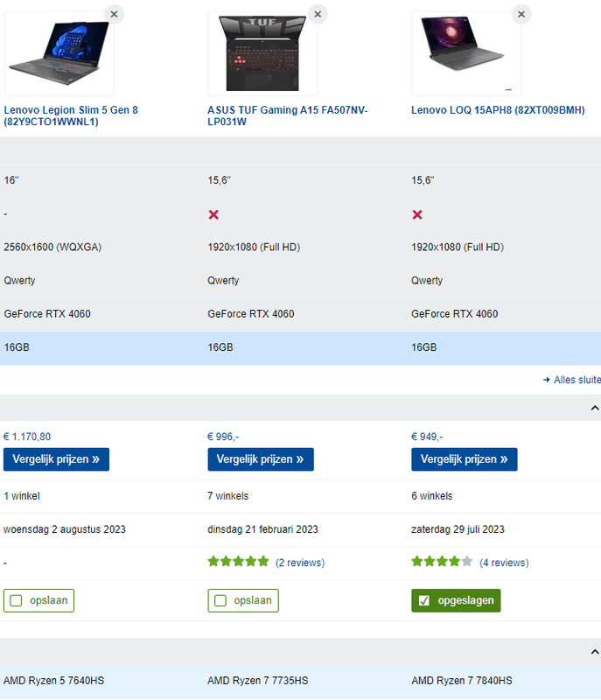This screenshot has height=700, width=601.
Task: Compare prices for the € 949 Lenovo LOQ
Action: click(464, 459)
